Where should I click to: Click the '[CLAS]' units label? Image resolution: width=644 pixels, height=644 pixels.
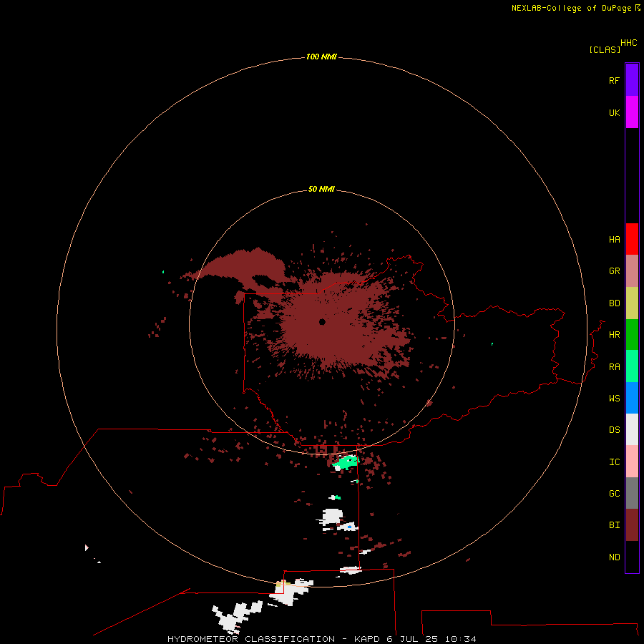pos(605,49)
